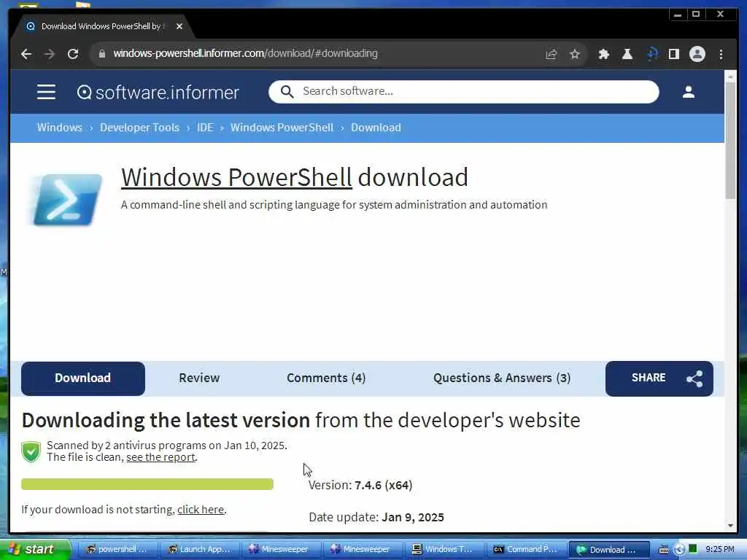Share this page from address bar
The height and width of the screenshot is (560, 747).
[551, 54]
